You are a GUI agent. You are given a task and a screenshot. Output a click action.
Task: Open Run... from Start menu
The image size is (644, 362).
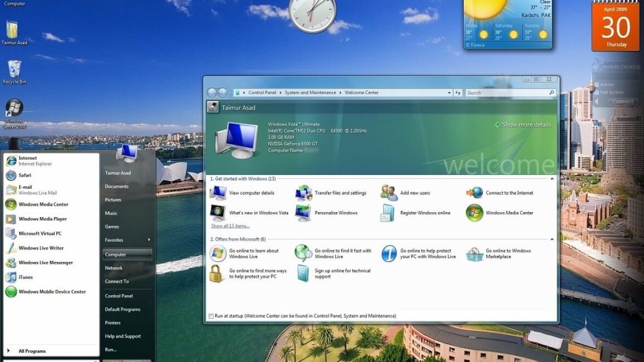pos(111,349)
